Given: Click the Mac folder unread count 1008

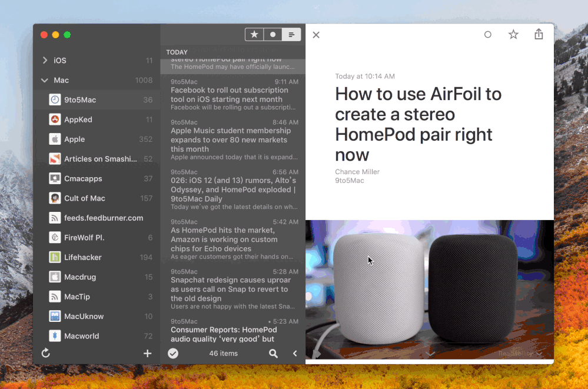Looking at the screenshot, I should point(144,80).
